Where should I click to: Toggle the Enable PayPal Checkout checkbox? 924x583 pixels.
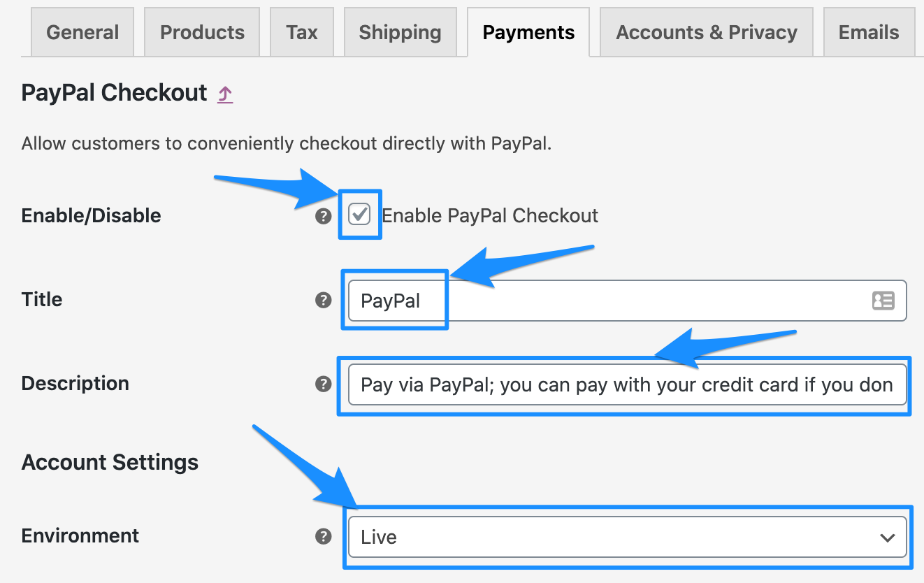point(359,215)
